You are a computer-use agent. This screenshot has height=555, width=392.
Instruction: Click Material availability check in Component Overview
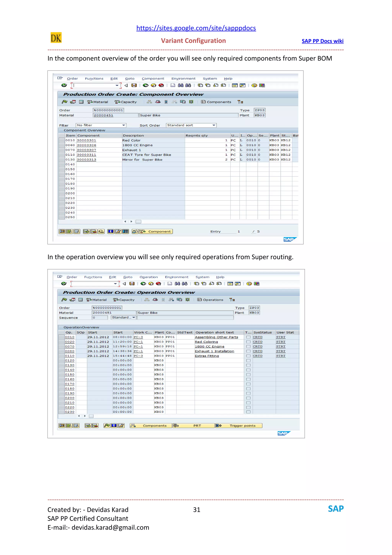(x=98, y=102)
